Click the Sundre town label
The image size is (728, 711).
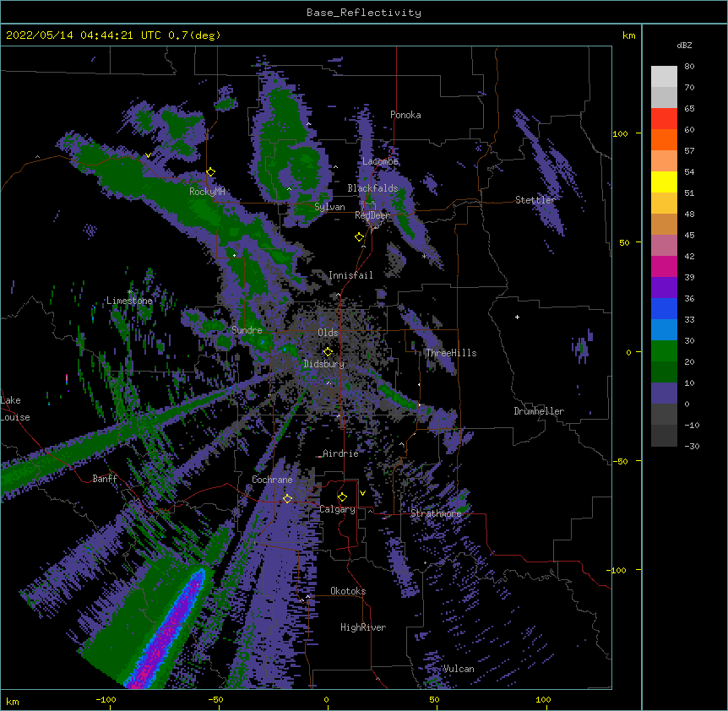tap(247, 330)
